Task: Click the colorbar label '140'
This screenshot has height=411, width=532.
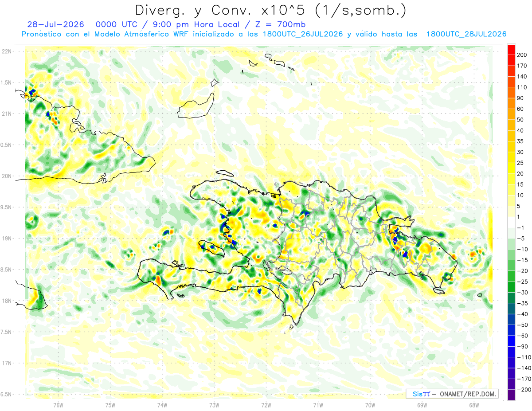Action: click(x=522, y=77)
